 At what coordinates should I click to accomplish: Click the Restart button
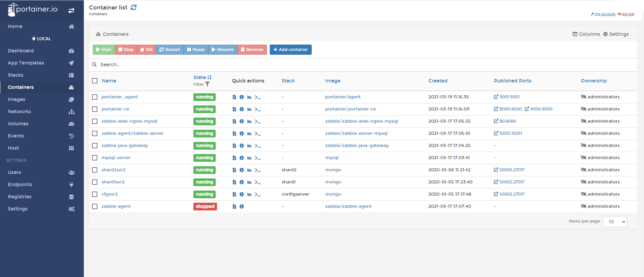pyautogui.click(x=170, y=50)
